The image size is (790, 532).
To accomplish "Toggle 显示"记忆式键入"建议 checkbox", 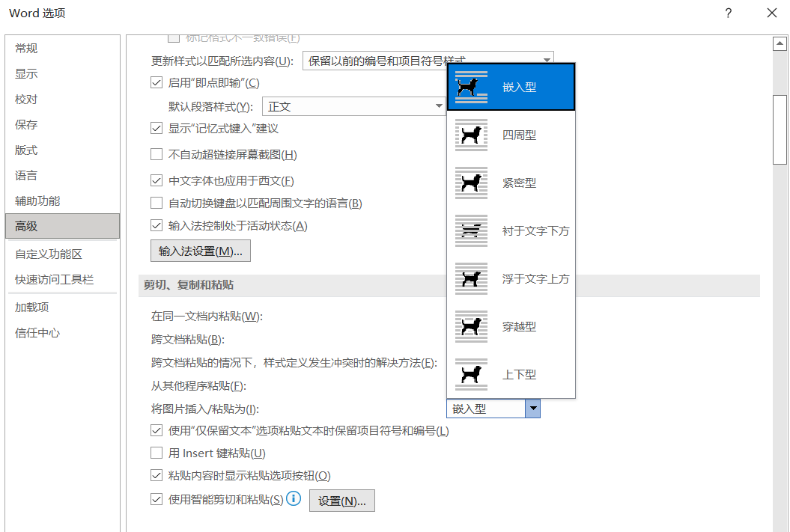I will pyautogui.click(x=157, y=129).
